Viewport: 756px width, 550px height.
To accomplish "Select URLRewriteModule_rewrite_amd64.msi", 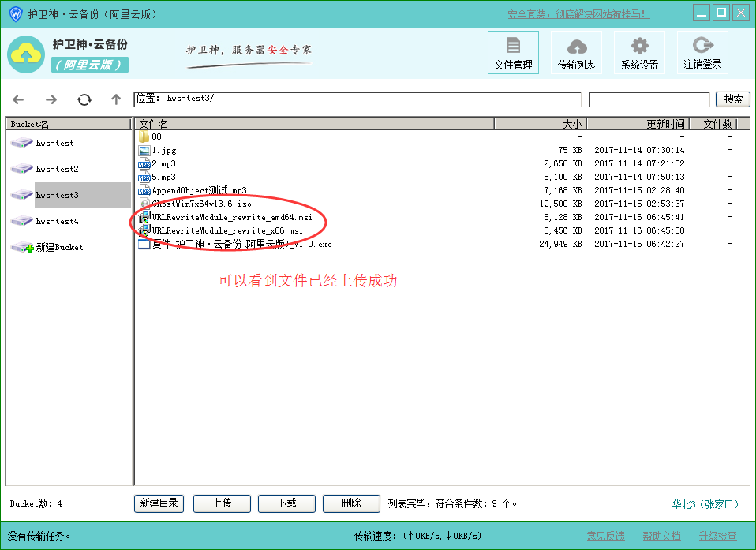I will pos(232,218).
